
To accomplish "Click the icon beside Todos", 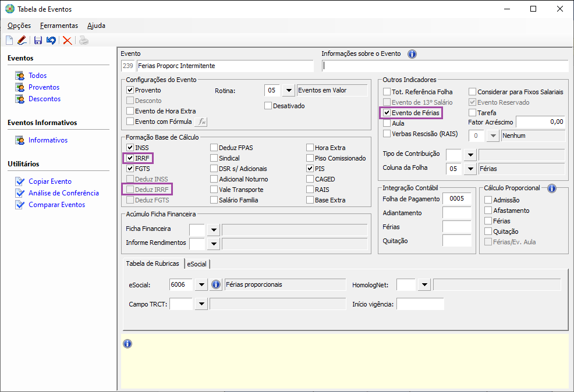I will 20,76.
